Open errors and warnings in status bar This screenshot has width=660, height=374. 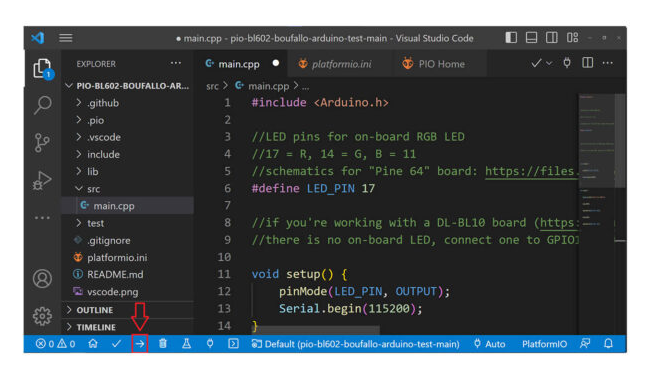[x=56, y=344]
